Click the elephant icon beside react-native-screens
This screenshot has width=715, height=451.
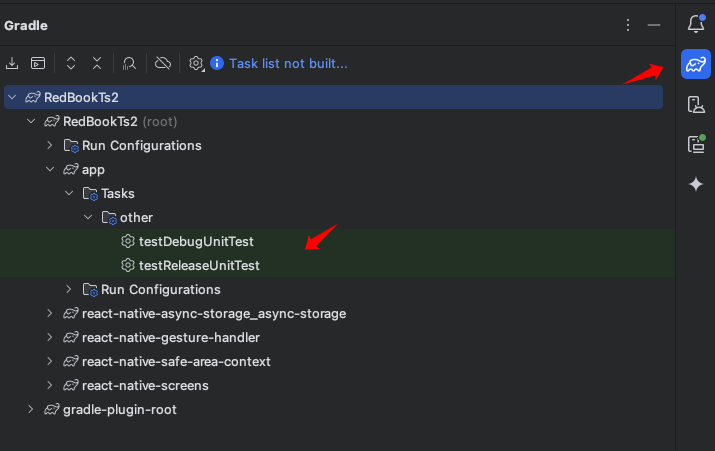pos(71,385)
